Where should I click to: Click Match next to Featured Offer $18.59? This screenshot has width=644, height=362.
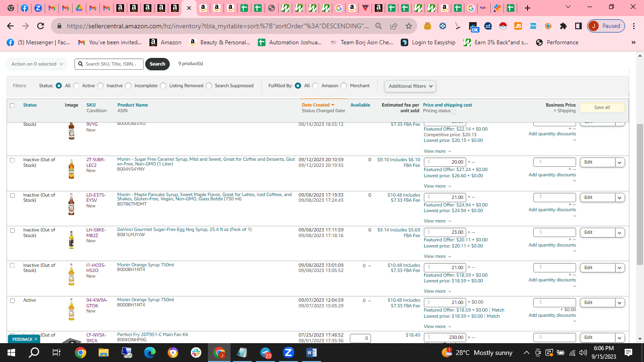tap(498, 310)
